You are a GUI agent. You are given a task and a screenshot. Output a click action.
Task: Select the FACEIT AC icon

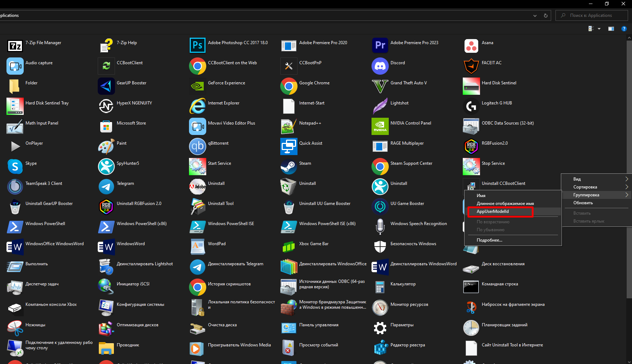471,66
